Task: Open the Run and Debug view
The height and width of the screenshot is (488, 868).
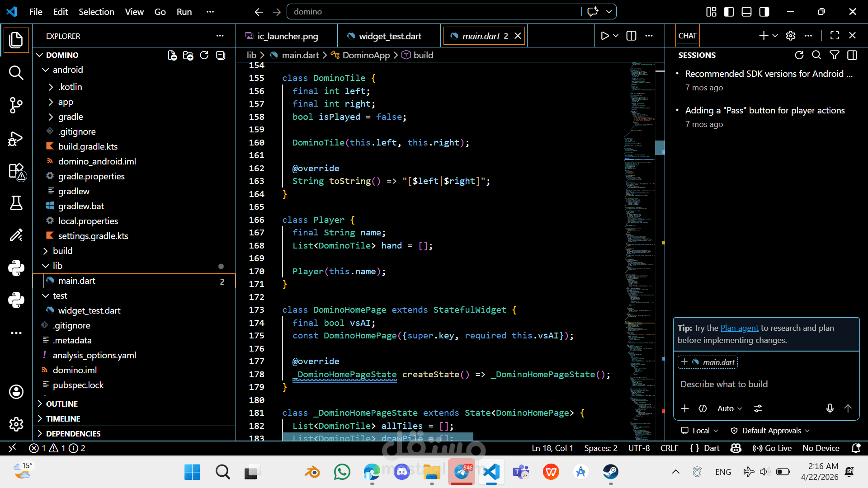Action: (x=16, y=139)
